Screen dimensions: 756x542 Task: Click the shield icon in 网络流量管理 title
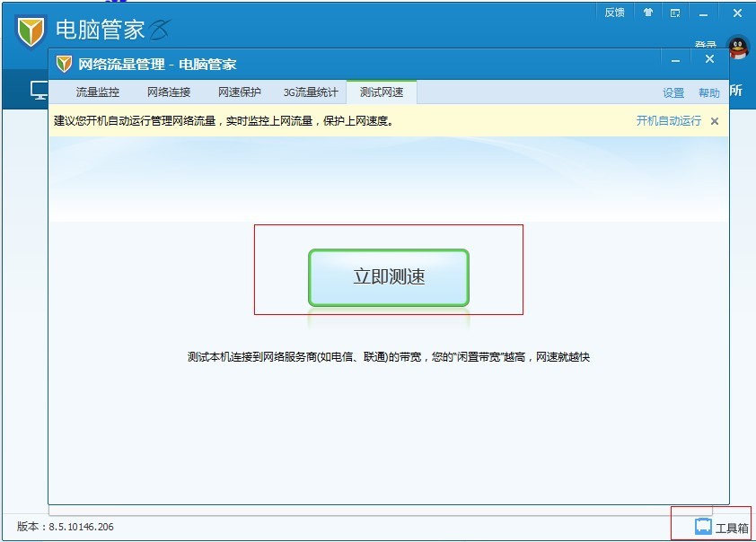click(x=64, y=64)
